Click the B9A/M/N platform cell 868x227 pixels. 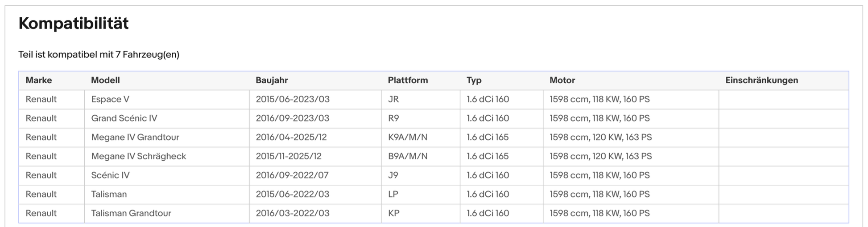[x=407, y=156]
